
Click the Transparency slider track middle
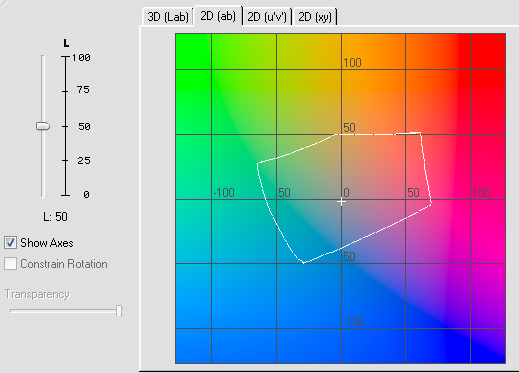pyautogui.click(x=66, y=311)
